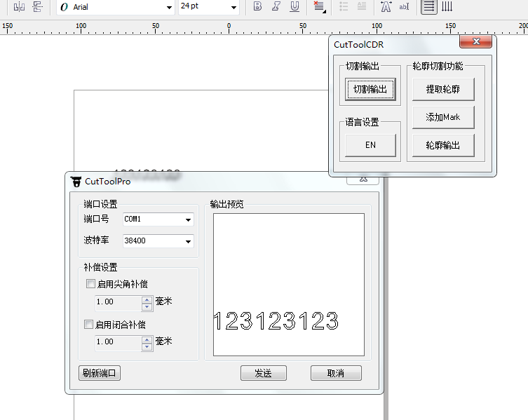
Task: Expand the 38400 baud rate dropdown
Action: (x=188, y=242)
